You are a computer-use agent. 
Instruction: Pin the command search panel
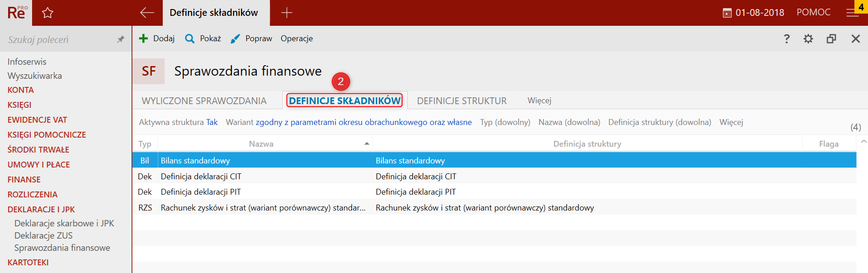(121, 39)
